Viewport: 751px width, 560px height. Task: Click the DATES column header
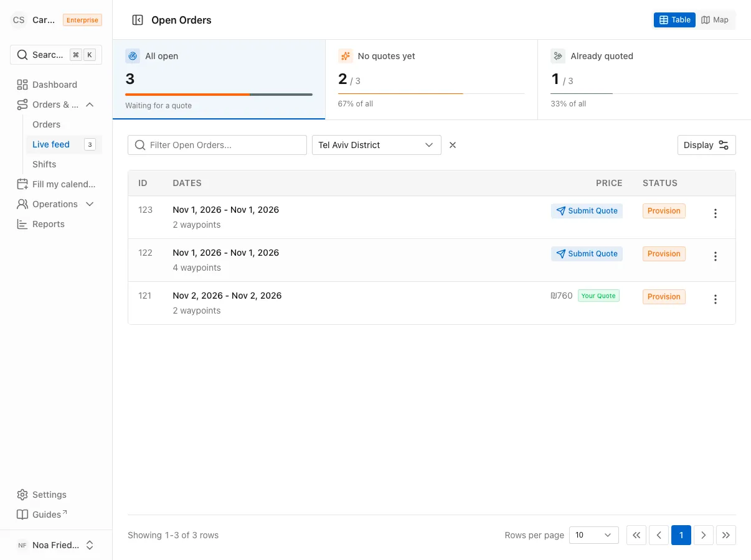click(x=187, y=183)
